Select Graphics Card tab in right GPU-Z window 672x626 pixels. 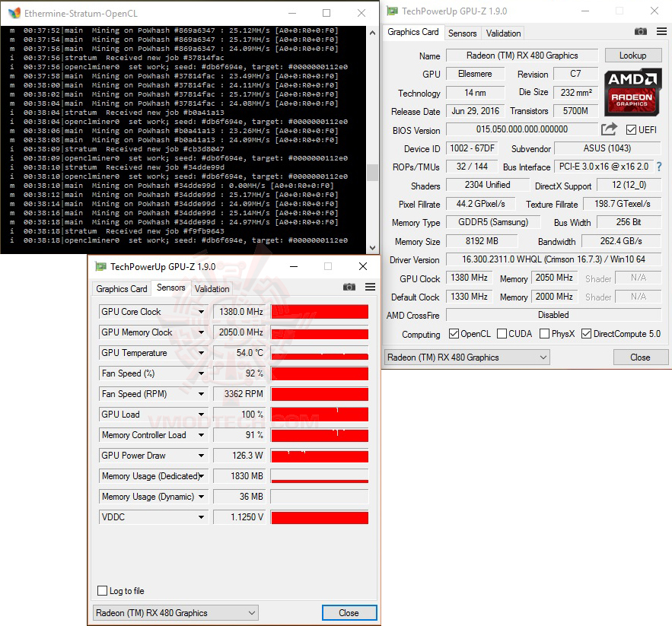412,32
